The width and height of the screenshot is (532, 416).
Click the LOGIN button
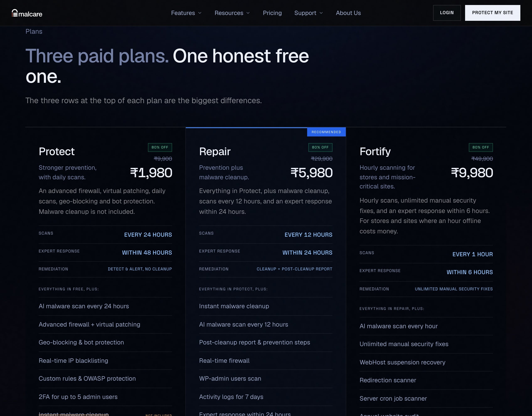click(x=447, y=13)
